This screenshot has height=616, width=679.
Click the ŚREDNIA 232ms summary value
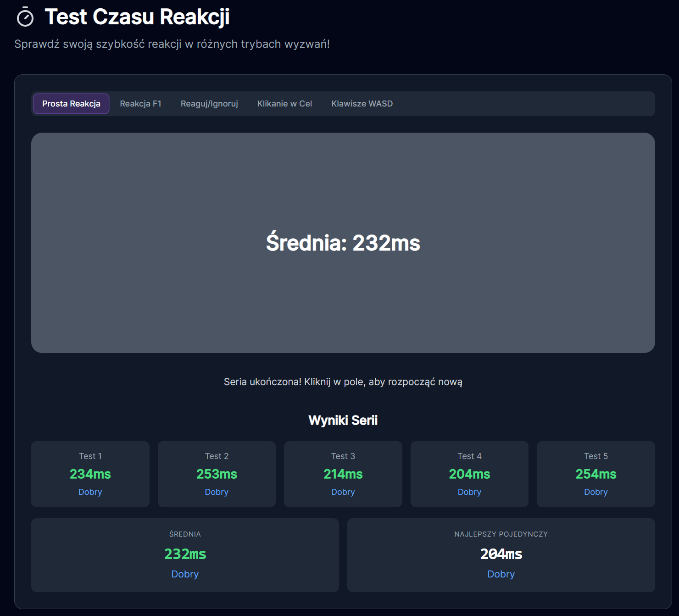point(185,554)
